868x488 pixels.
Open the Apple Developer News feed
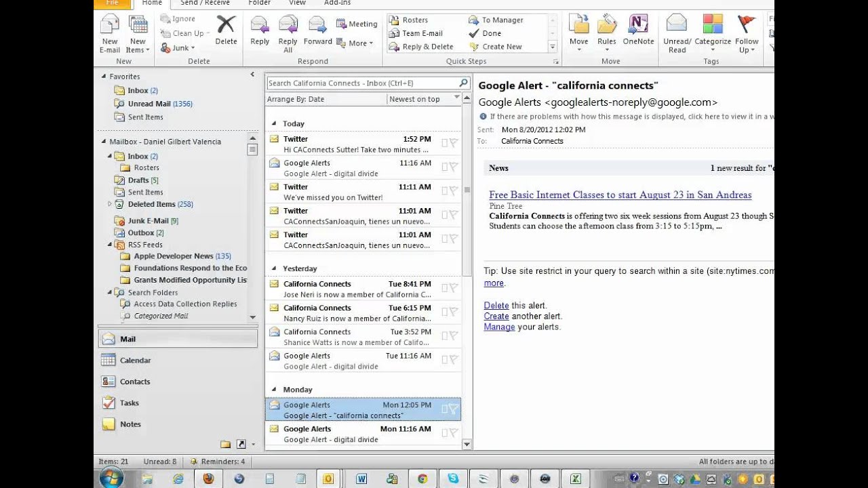click(x=176, y=256)
